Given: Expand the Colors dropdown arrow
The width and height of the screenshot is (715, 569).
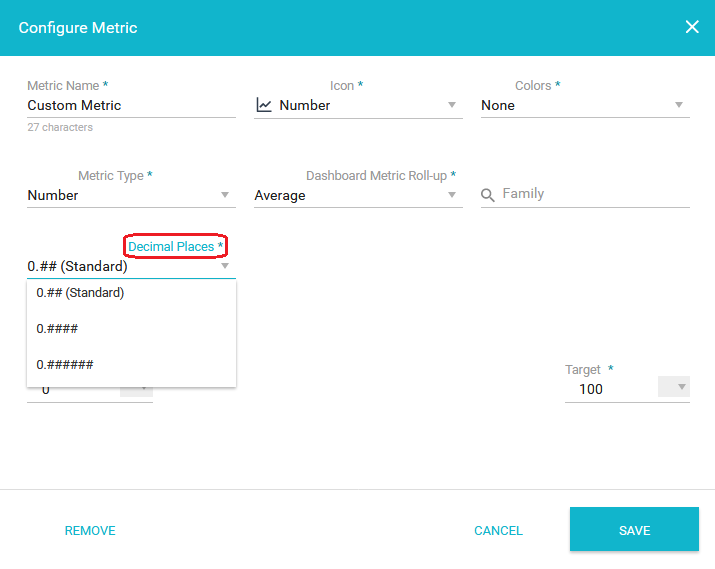Looking at the screenshot, I should pos(679,105).
